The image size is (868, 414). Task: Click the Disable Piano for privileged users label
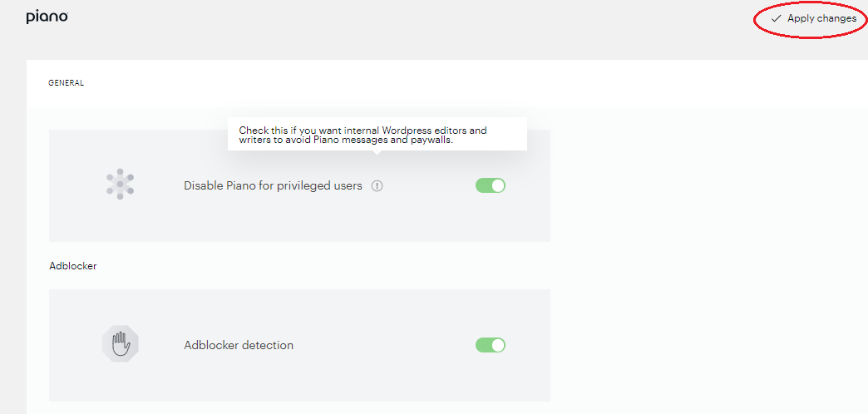(x=273, y=186)
